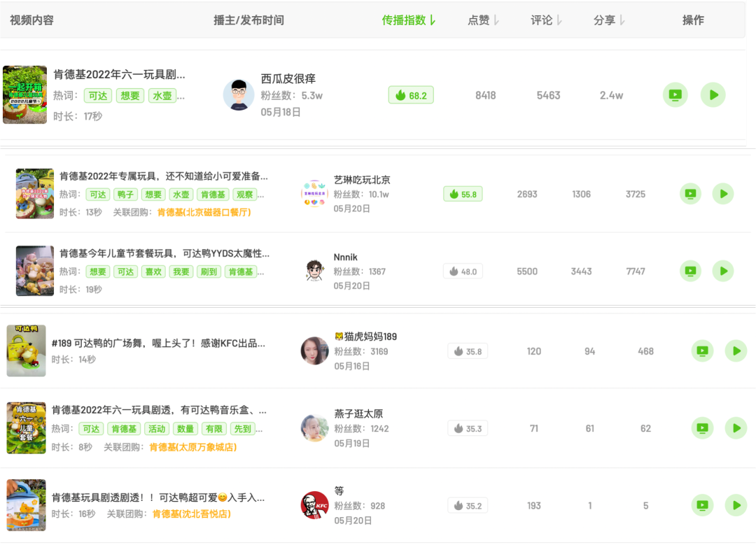Open thumbnail of 有可达鸭音乐盒 video
756x545 pixels.
click(26, 428)
